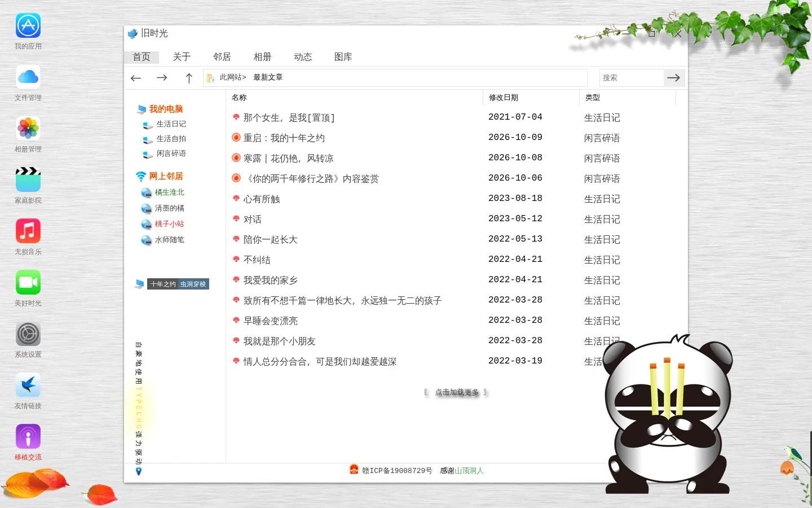Sort by the 修改日期 column header

point(504,98)
